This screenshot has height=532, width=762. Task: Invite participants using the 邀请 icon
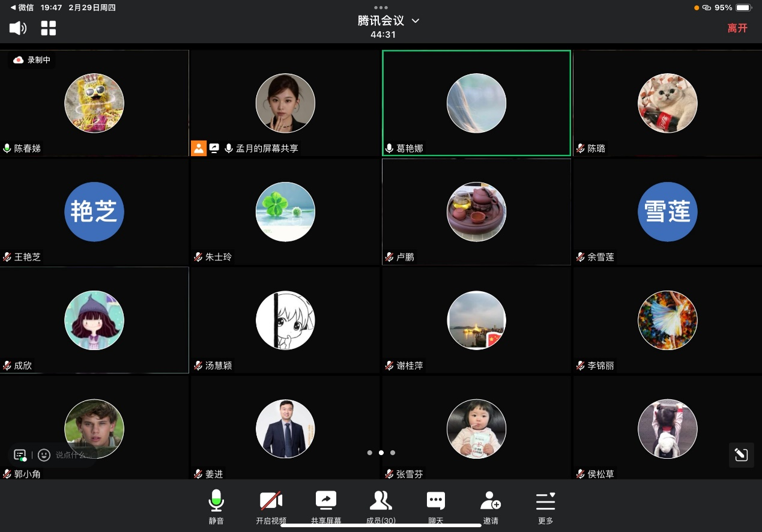tap(491, 500)
